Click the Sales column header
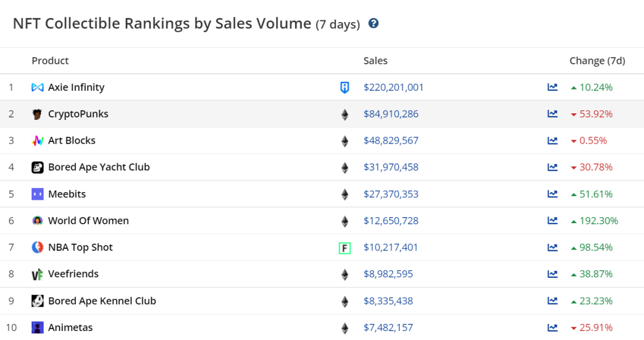644x340 pixels. [376, 61]
